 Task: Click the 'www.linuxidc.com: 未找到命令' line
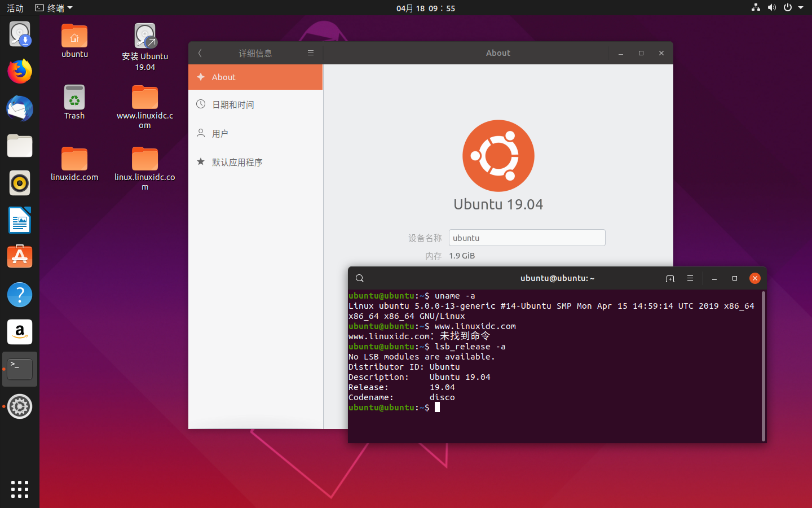420,336
